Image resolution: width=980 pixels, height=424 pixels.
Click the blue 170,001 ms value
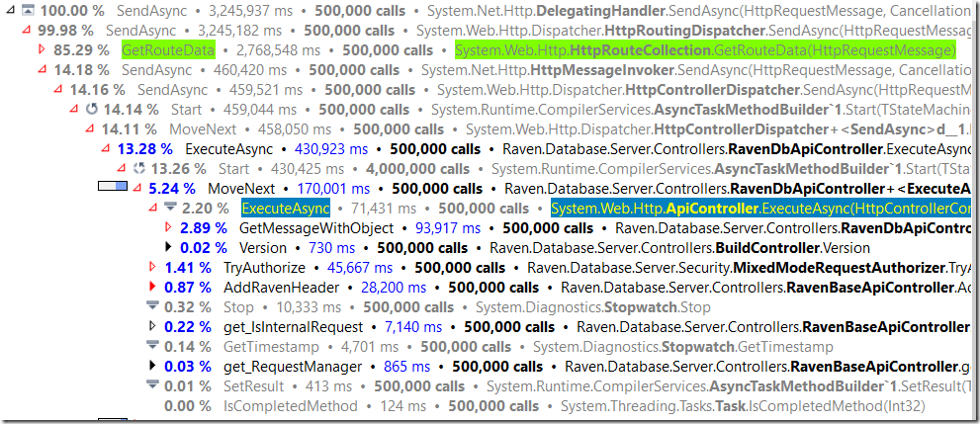coord(333,188)
